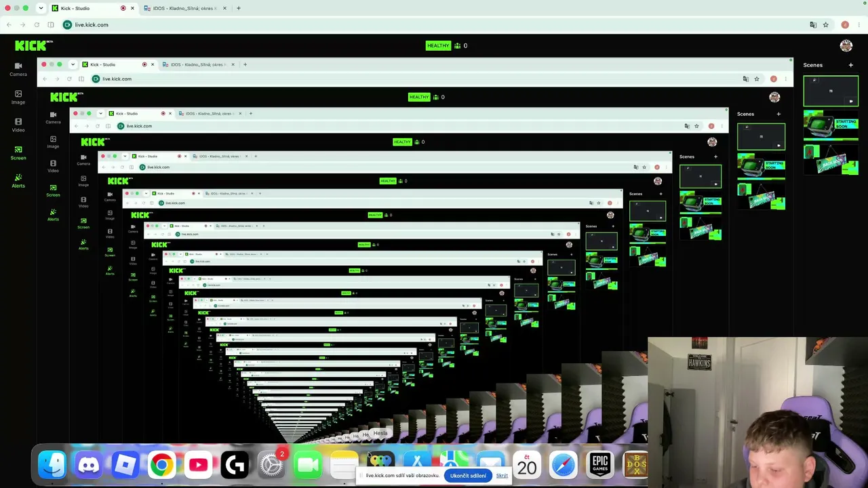Open the Chrome three-dot menu in the topmost toolbar

(x=859, y=24)
